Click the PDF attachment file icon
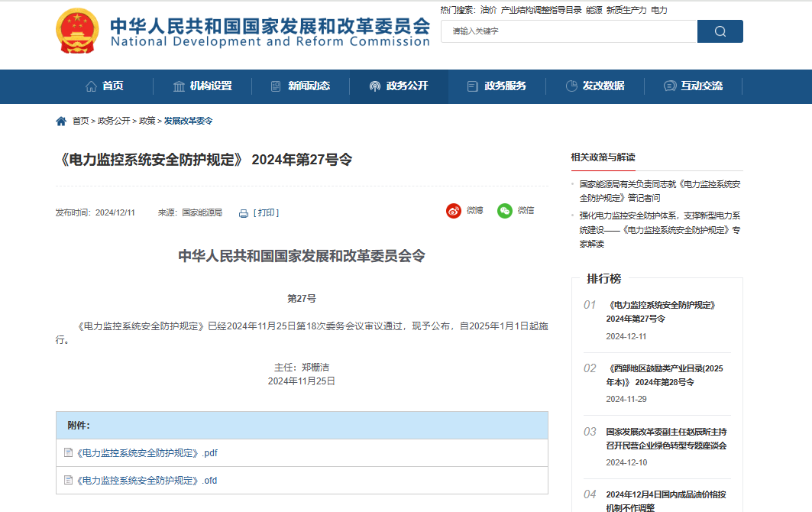 pos(68,452)
